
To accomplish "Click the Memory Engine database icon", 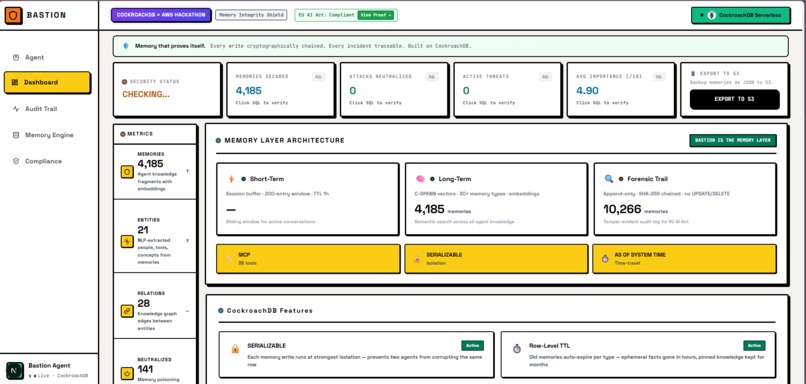I will click(15, 135).
